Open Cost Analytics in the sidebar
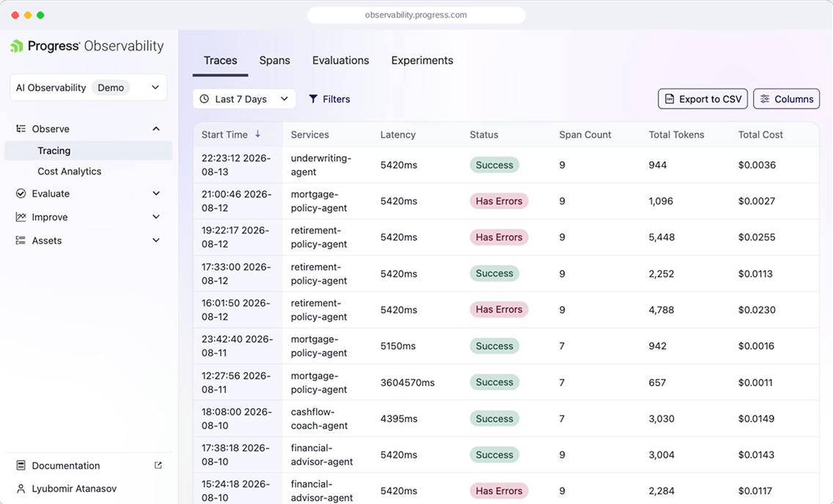Screen dimensions: 833x504 click(69, 171)
